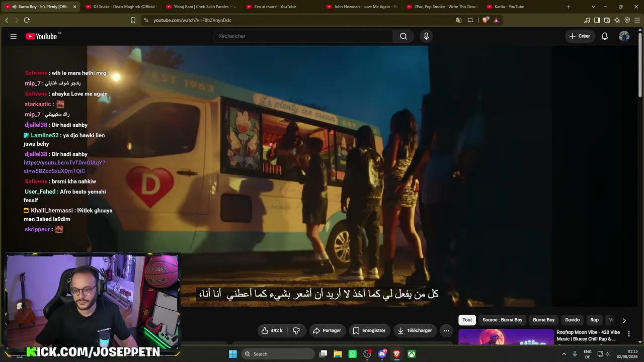Open the browser main menu
This screenshot has width=644, height=362.
coord(637,20)
